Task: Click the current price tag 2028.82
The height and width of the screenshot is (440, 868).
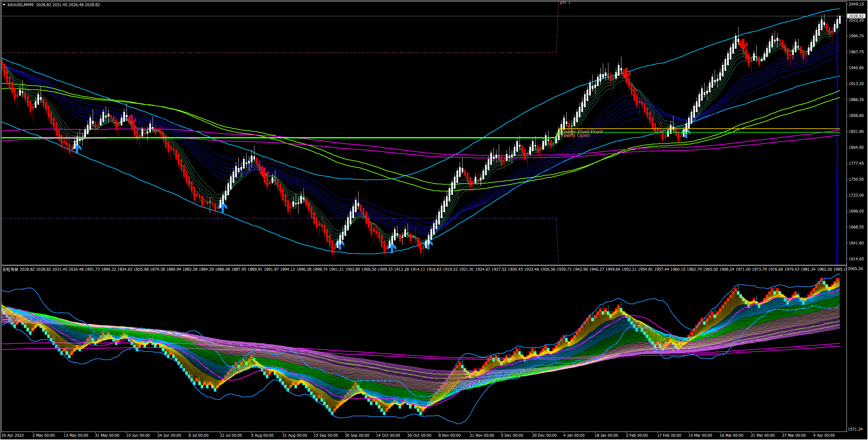Action: point(856,16)
